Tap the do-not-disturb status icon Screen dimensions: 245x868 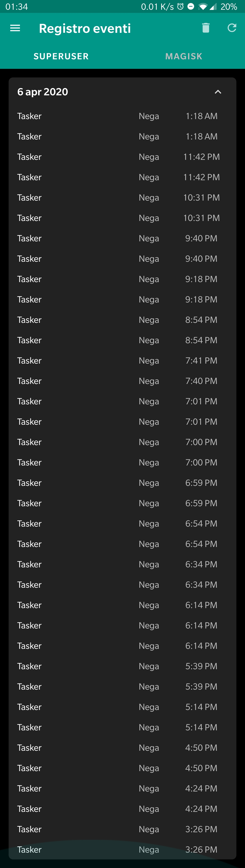pyautogui.click(x=191, y=7)
